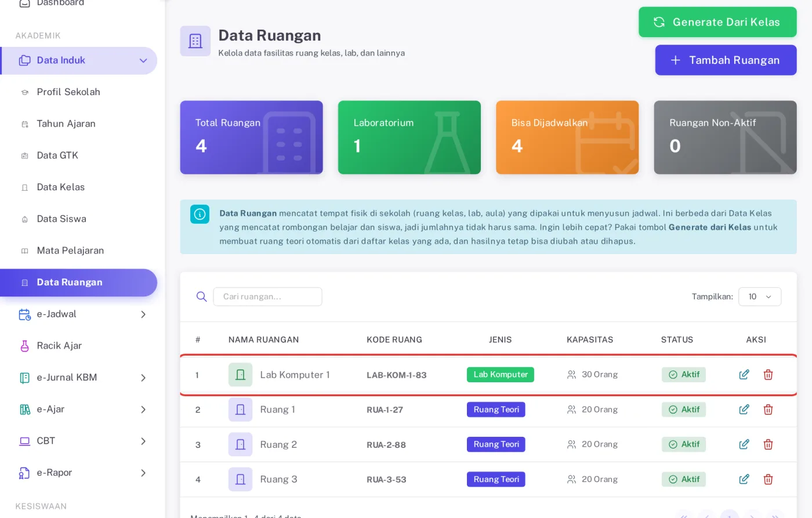Click the search magnifier icon
Image resolution: width=812 pixels, height=518 pixels.
201,296
